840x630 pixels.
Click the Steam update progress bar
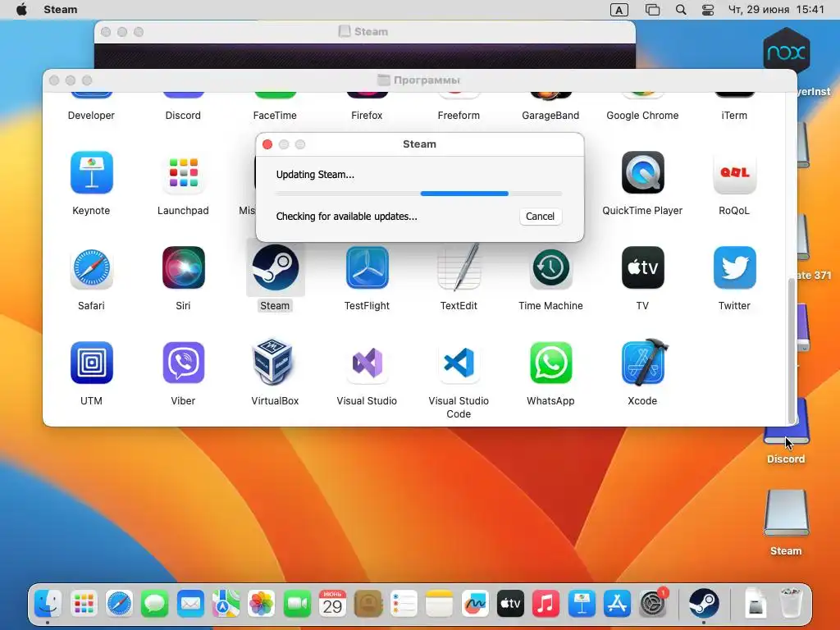[x=419, y=194]
